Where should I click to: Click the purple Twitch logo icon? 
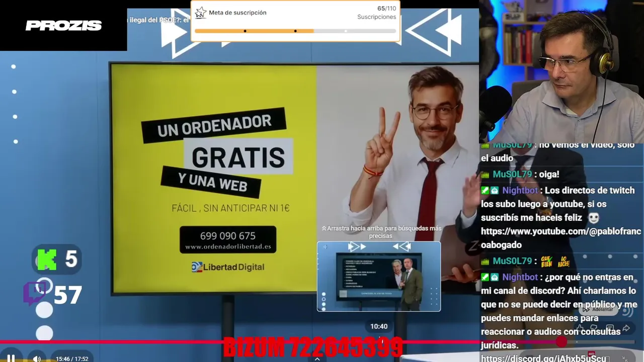pos(34,294)
